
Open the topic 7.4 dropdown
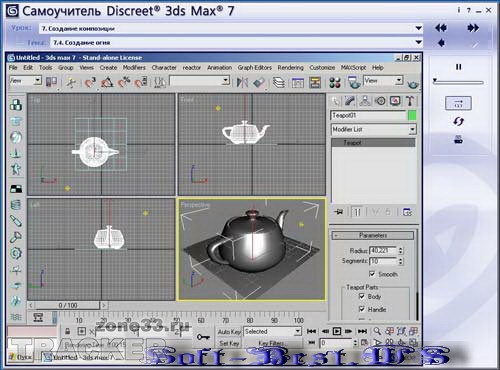(x=419, y=43)
